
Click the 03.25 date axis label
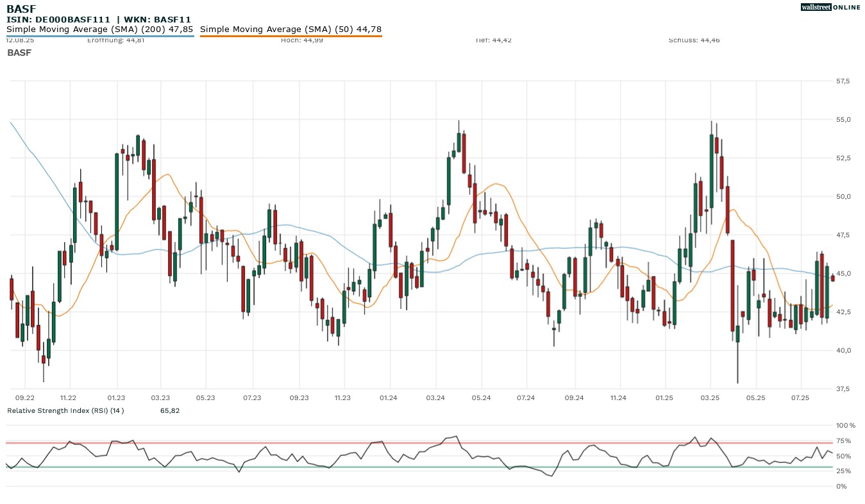[x=710, y=398]
